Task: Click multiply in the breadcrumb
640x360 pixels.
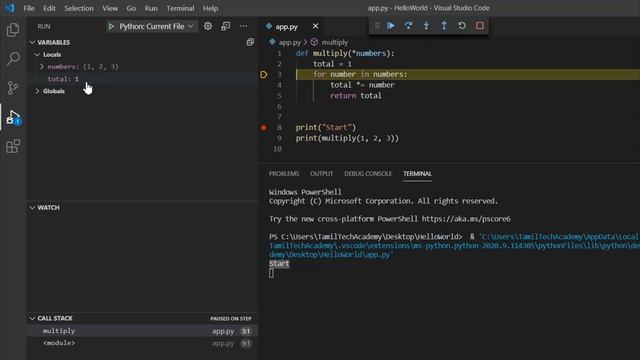Action: pos(335,42)
